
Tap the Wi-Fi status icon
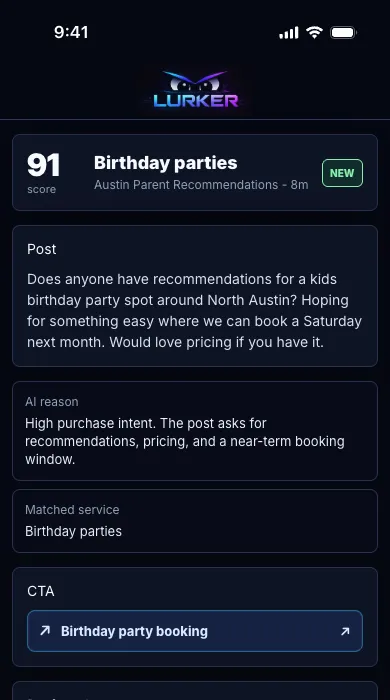coord(314,33)
